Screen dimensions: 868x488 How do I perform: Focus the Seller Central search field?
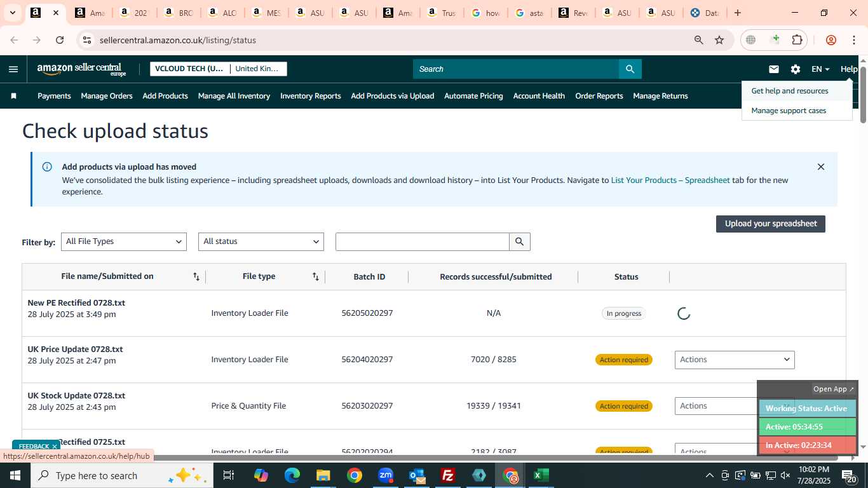coord(516,69)
